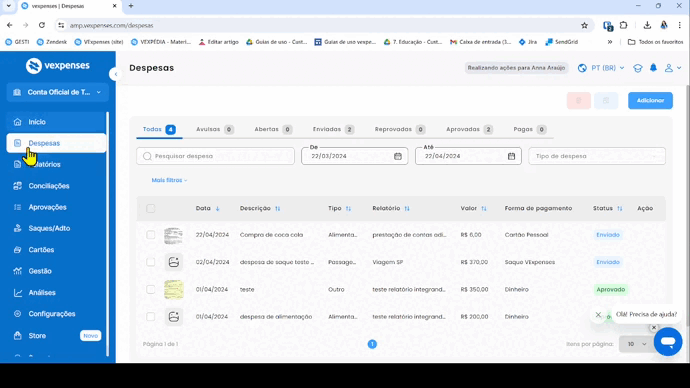Click the vexpenses logo
Screen dimensions: 690x388
pyautogui.click(x=58, y=66)
